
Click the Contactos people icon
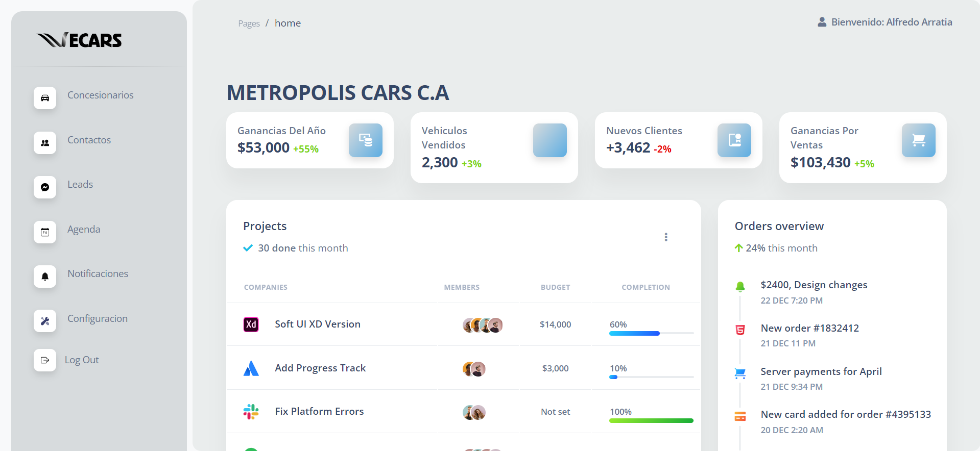coord(45,143)
